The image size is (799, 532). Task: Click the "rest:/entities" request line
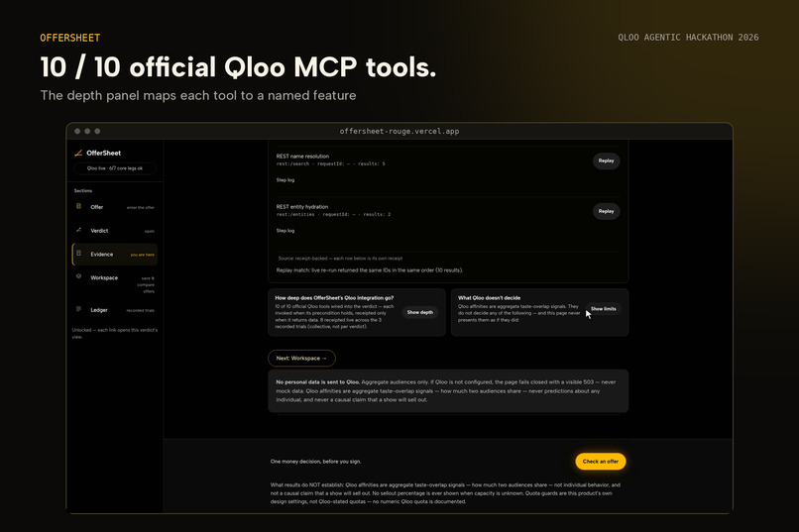pos(333,214)
